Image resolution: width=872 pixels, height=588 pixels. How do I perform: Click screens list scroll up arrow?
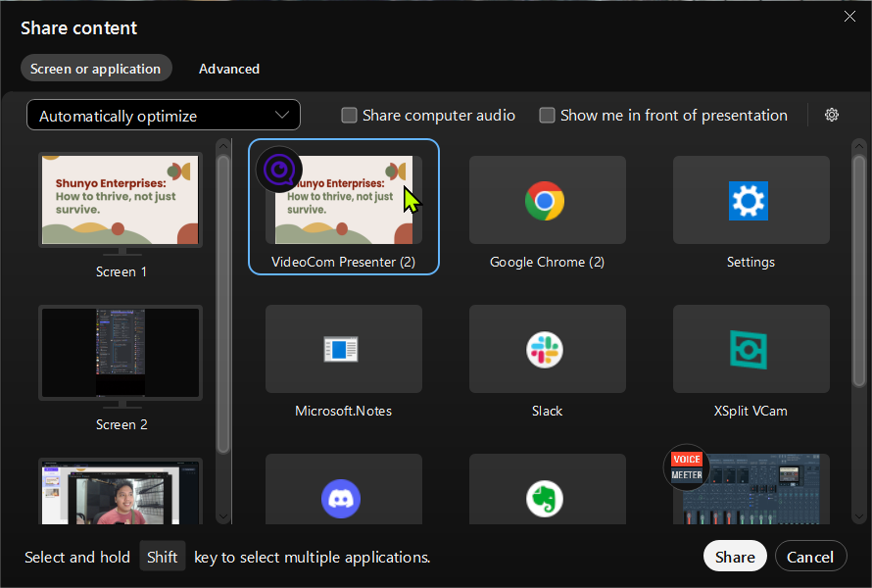(x=223, y=146)
